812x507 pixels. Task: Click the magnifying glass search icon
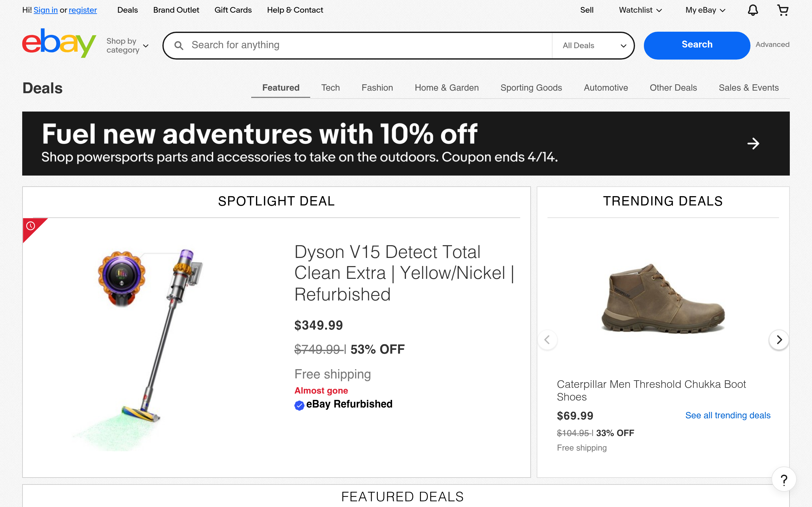pyautogui.click(x=179, y=46)
